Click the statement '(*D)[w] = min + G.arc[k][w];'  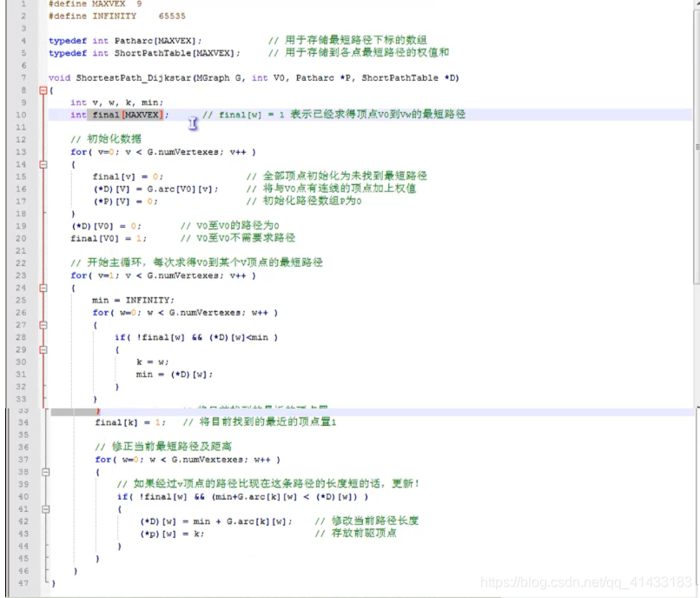(x=216, y=522)
